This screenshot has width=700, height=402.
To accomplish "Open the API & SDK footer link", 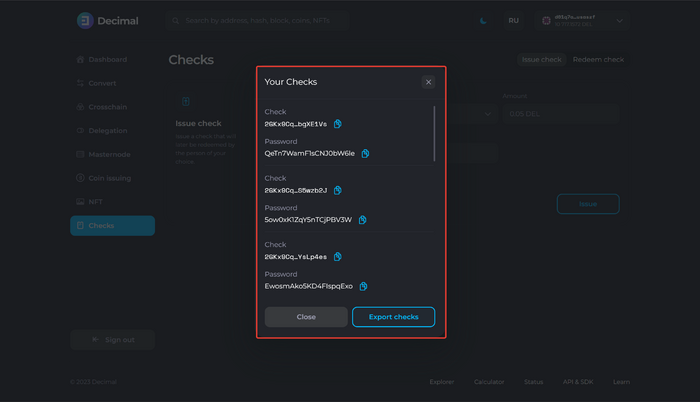I will tap(578, 382).
